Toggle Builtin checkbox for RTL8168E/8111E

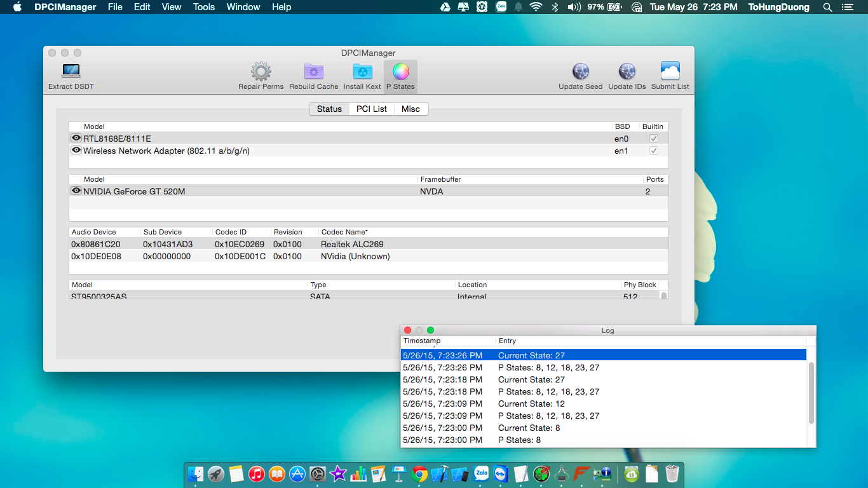(653, 139)
